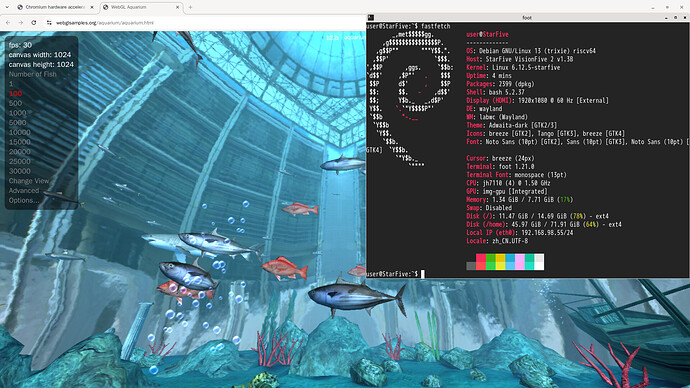Click the red color block in terminal

tap(481, 262)
